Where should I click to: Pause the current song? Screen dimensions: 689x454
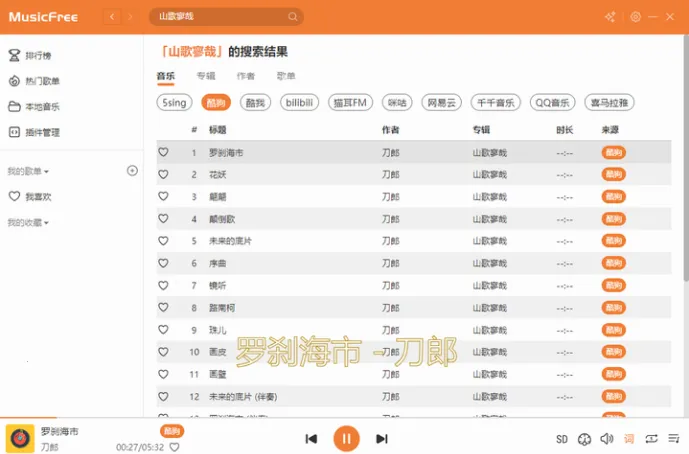pos(346,439)
